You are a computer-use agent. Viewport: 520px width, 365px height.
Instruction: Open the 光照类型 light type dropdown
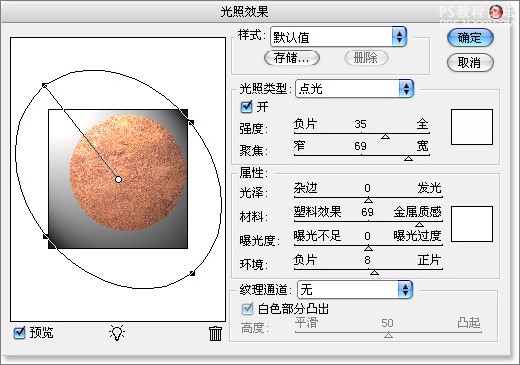(x=354, y=89)
